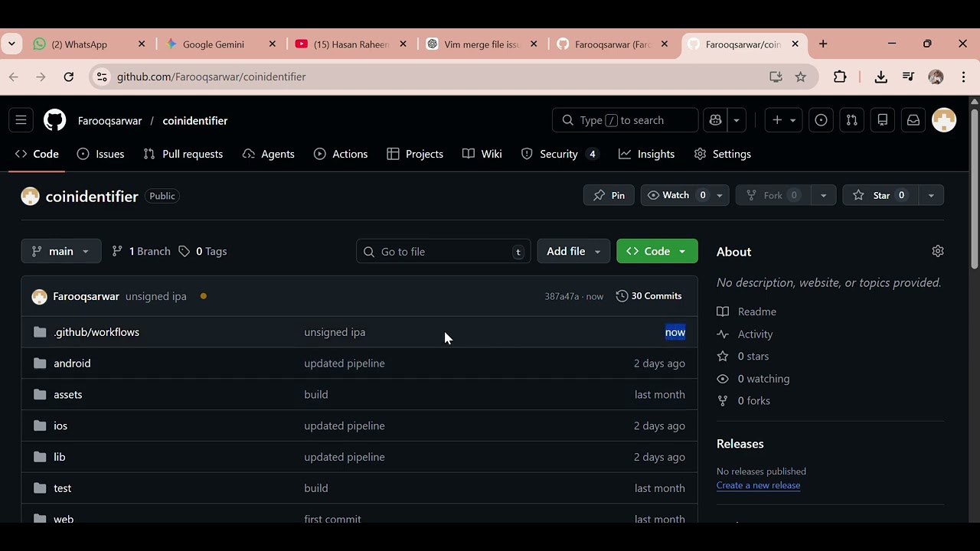
Task: Open the notifications inbox icon
Action: [913, 120]
